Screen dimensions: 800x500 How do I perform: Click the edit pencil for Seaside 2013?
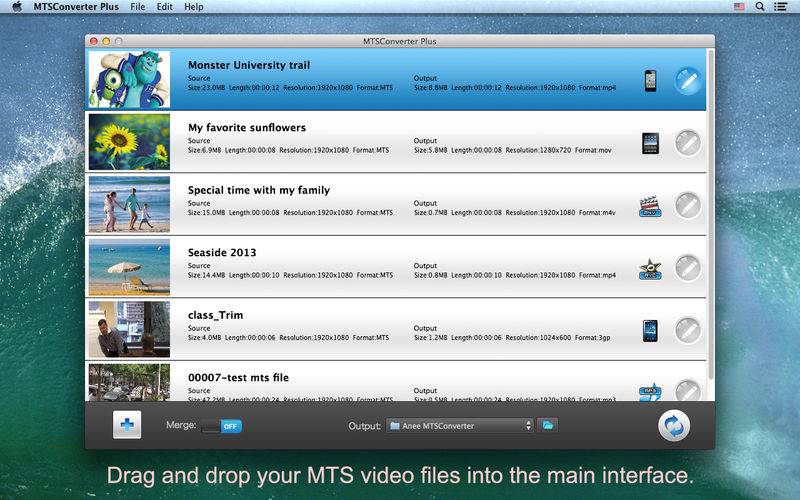pos(688,268)
